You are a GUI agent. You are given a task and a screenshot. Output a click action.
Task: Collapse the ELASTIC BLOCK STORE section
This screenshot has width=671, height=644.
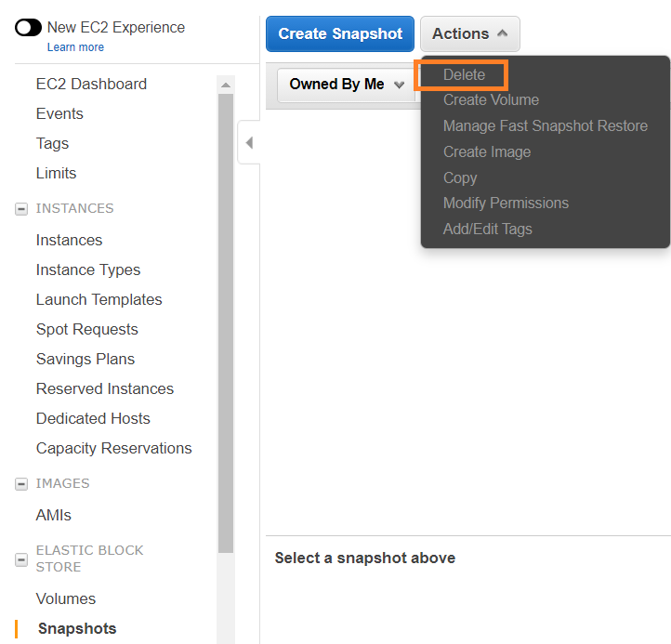coord(21,559)
